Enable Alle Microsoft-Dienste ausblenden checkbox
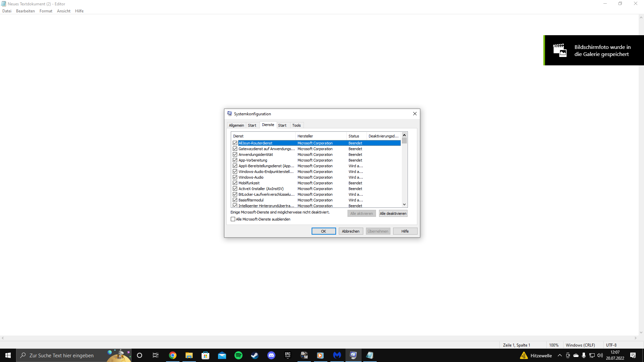Image resolution: width=644 pixels, height=362 pixels. tap(233, 219)
